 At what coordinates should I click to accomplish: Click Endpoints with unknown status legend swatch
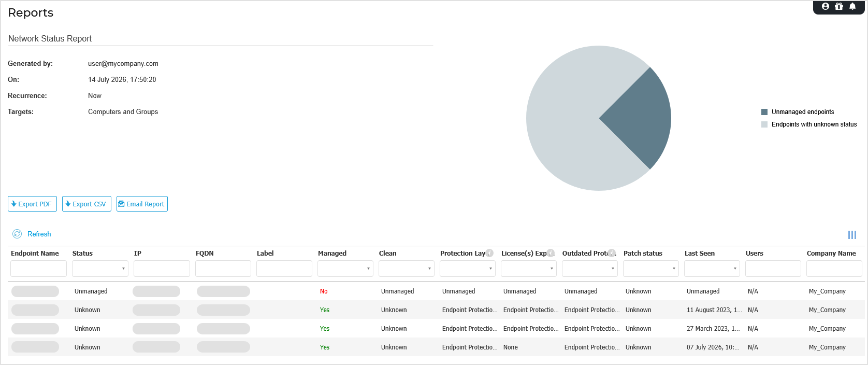[764, 124]
